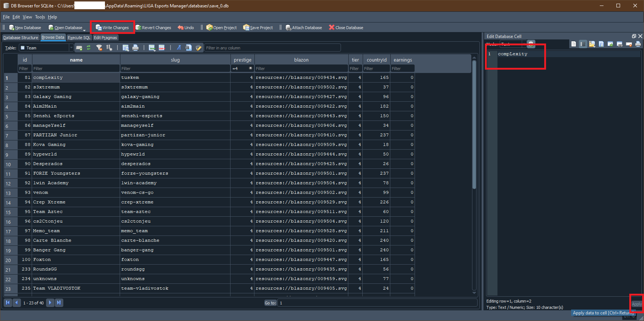Click Save Project in the toolbar
The height and width of the screenshot is (321, 644).
coord(258,28)
